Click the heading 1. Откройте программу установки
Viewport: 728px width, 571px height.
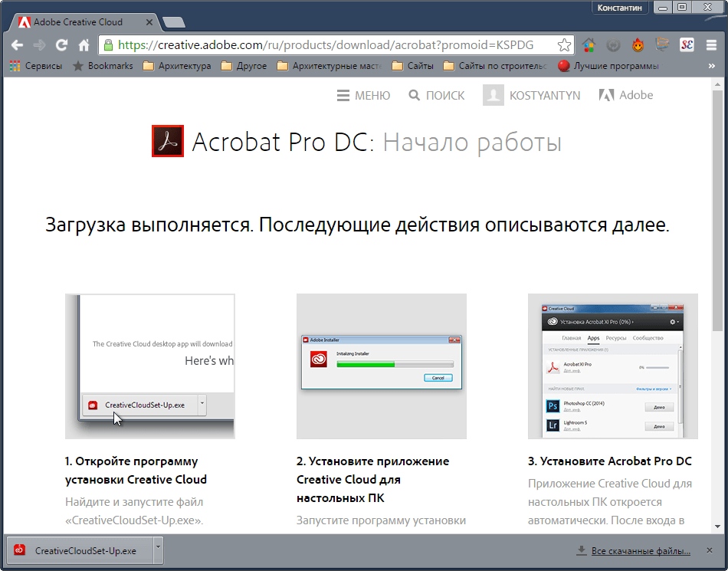[x=136, y=471]
